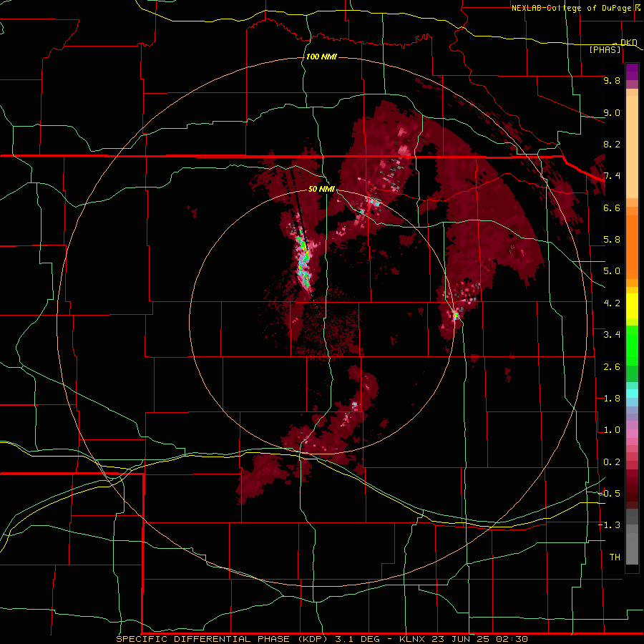Click the 6.6 scale label
The height and width of the screenshot is (644, 644).
[612, 208]
